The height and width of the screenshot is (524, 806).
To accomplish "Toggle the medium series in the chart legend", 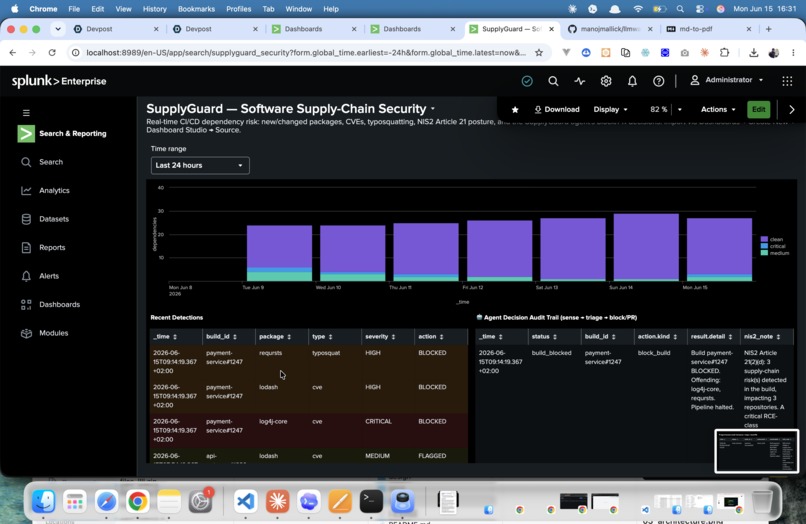I will [775, 252].
